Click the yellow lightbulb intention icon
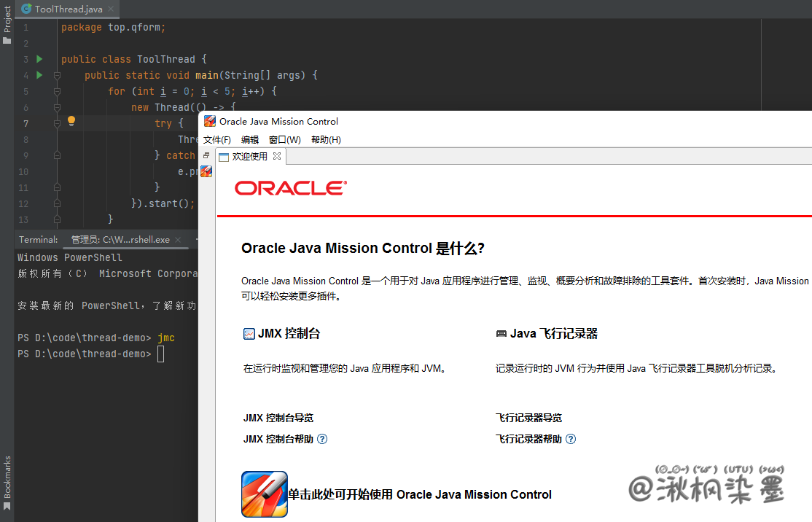This screenshot has width=812, height=522. click(71, 122)
